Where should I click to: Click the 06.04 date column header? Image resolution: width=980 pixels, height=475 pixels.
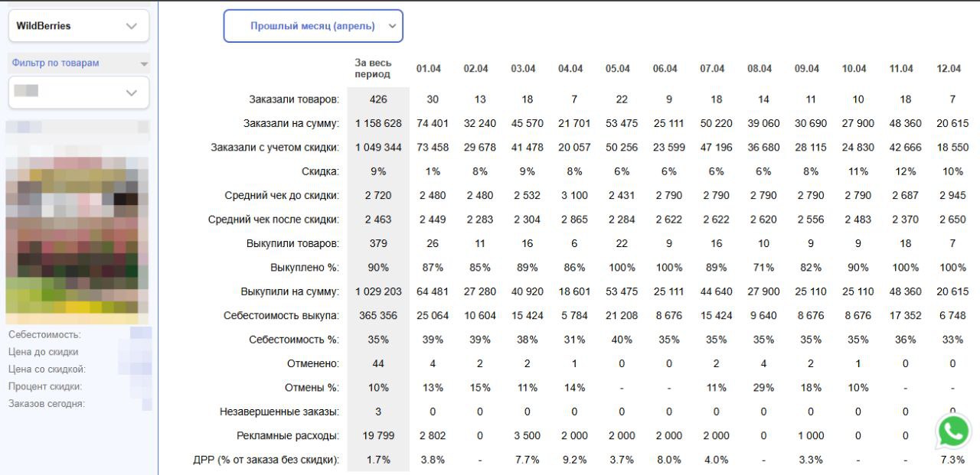(665, 69)
